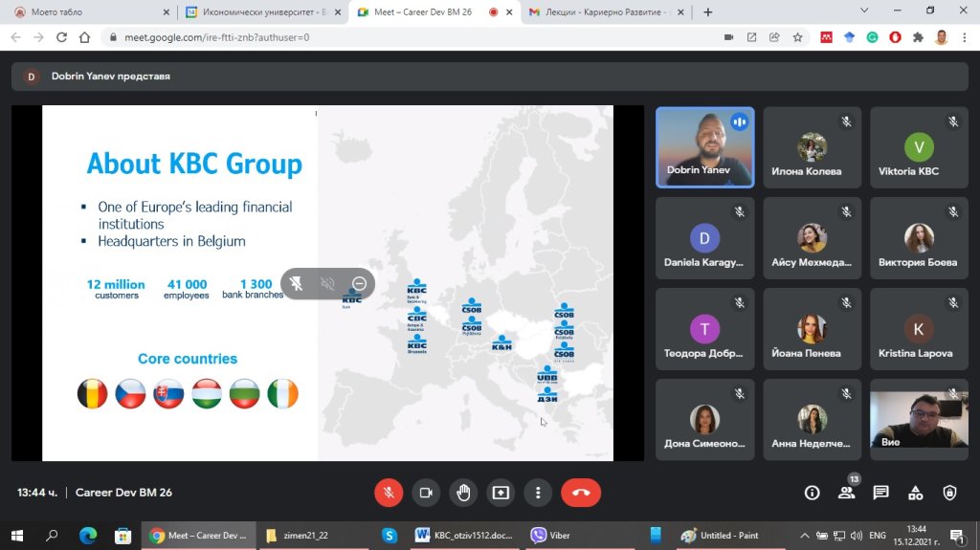Select Илона Колева participant tile
Viewport: 980px width, 550px height.
(812, 147)
